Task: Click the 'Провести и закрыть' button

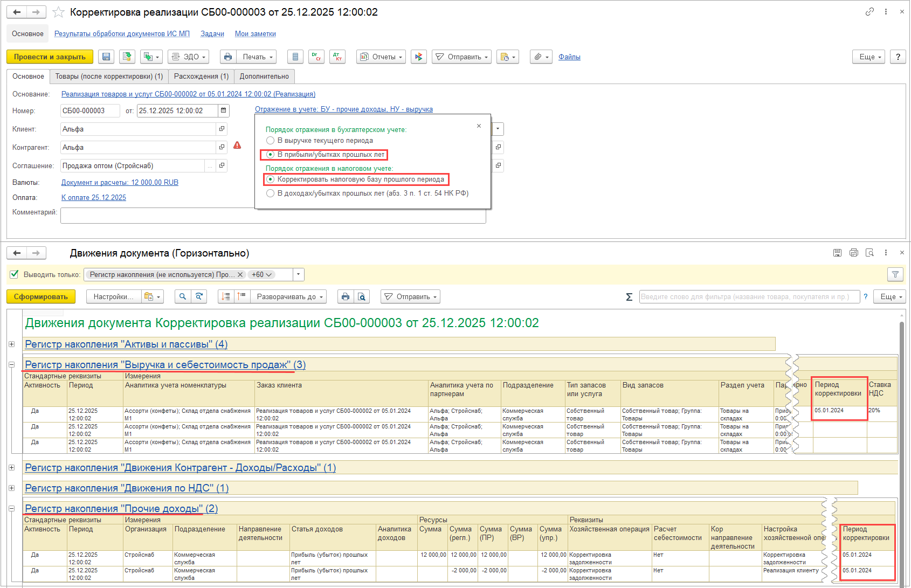Action: click(x=50, y=57)
